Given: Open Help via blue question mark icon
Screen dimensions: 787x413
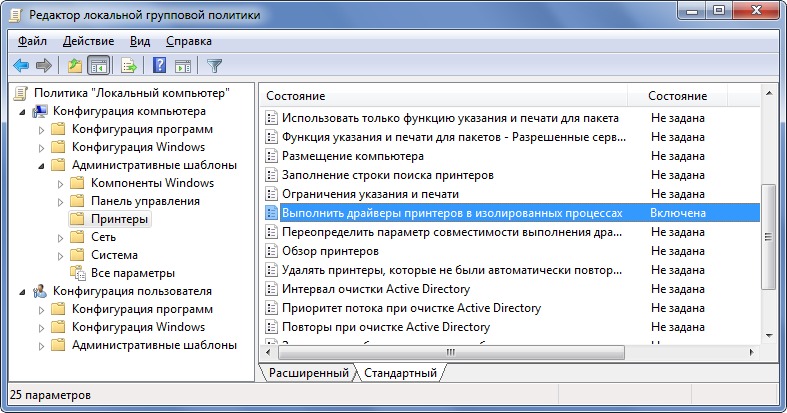Looking at the screenshot, I should click(159, 66).
